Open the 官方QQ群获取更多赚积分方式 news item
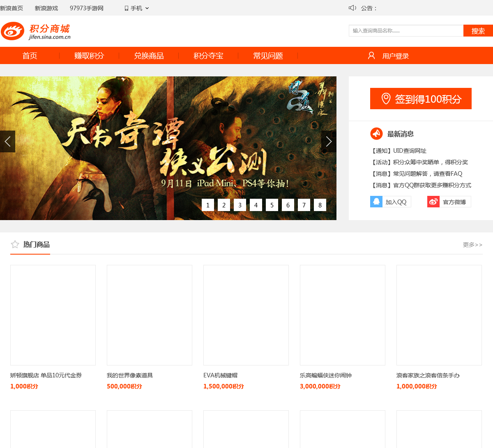493x448 pixels. (x=421, y=185)
